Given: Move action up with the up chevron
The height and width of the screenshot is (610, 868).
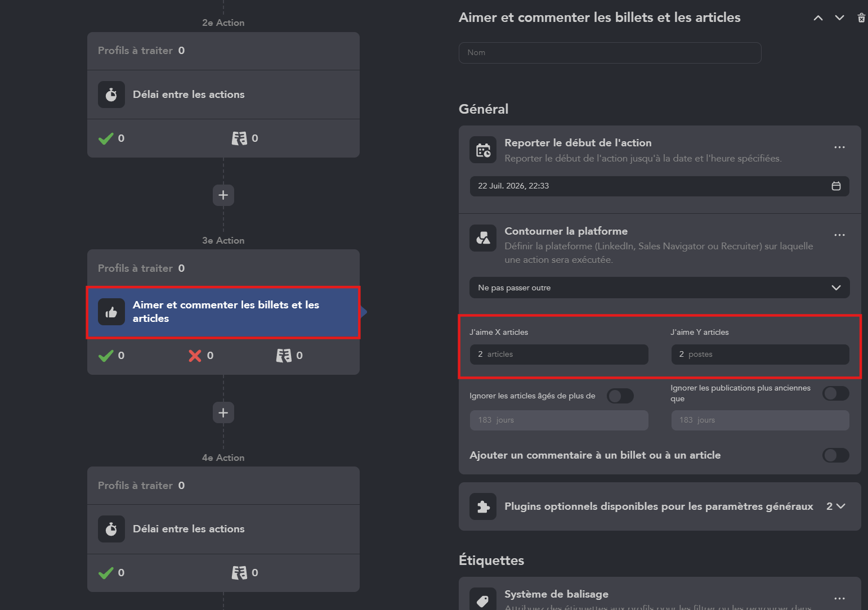Looking at the screenshot, I should (x=818, y=18).
